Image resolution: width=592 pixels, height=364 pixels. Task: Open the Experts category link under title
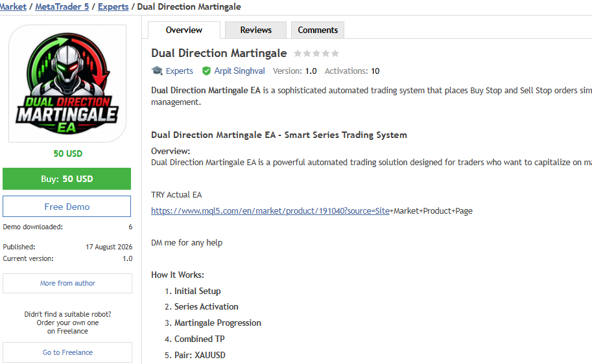[x=180, y=71]
